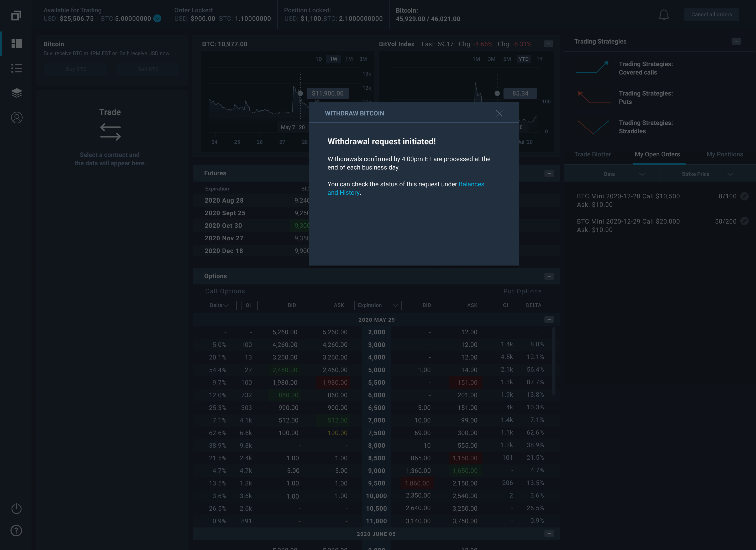
Task: Select 3M range on BitVol chart
Action: (491, 59)
